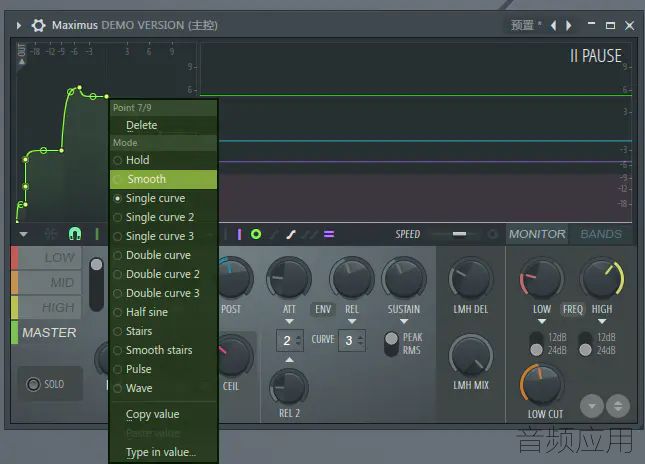Expand the plugin menu arrow beside the gear

[19, 26]
